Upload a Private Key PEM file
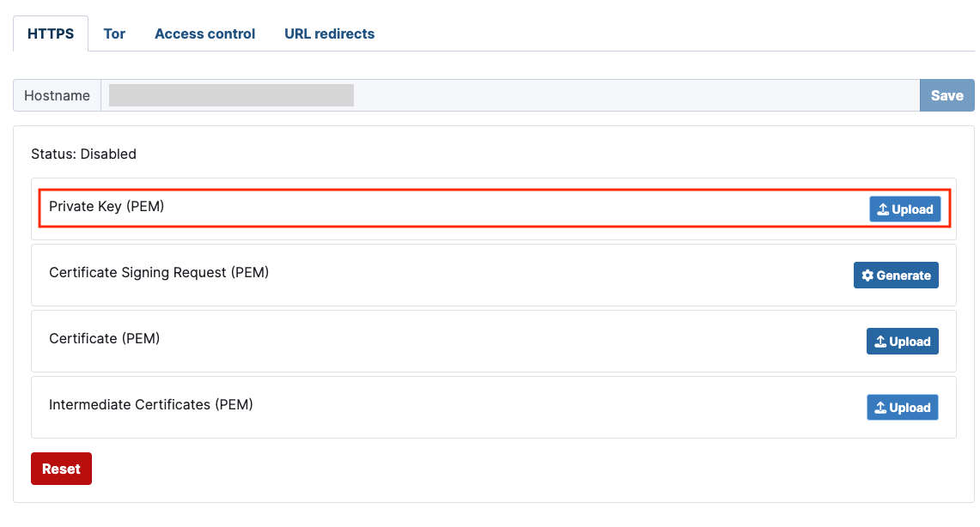Screen dimensions: 980x527 tap(905, 209)
